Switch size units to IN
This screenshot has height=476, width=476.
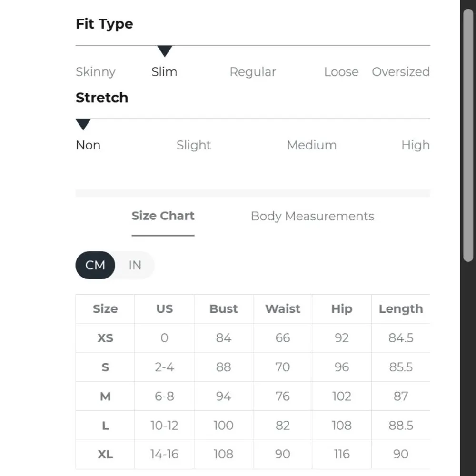coord(135,265)
